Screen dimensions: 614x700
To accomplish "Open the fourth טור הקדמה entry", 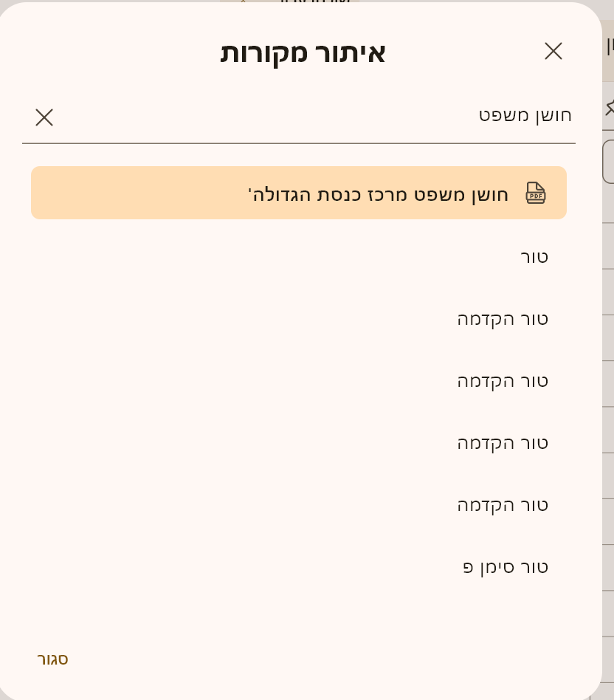I will pyautogui.click(x=503, y=505).
